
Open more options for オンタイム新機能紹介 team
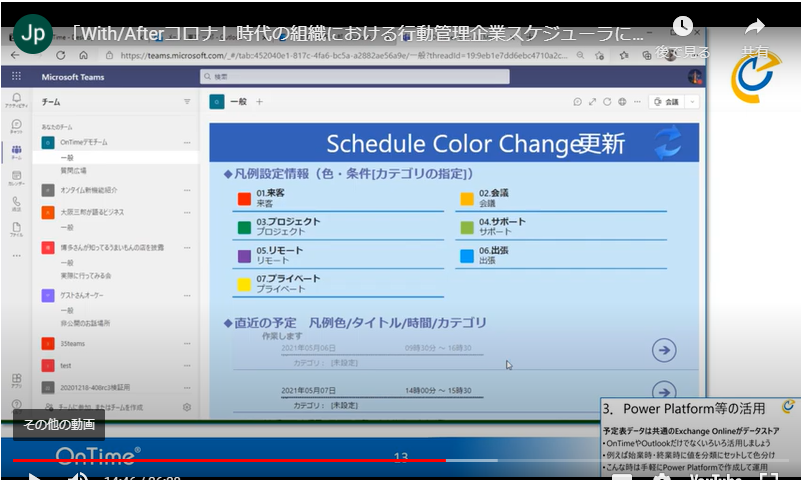[187, 190]
